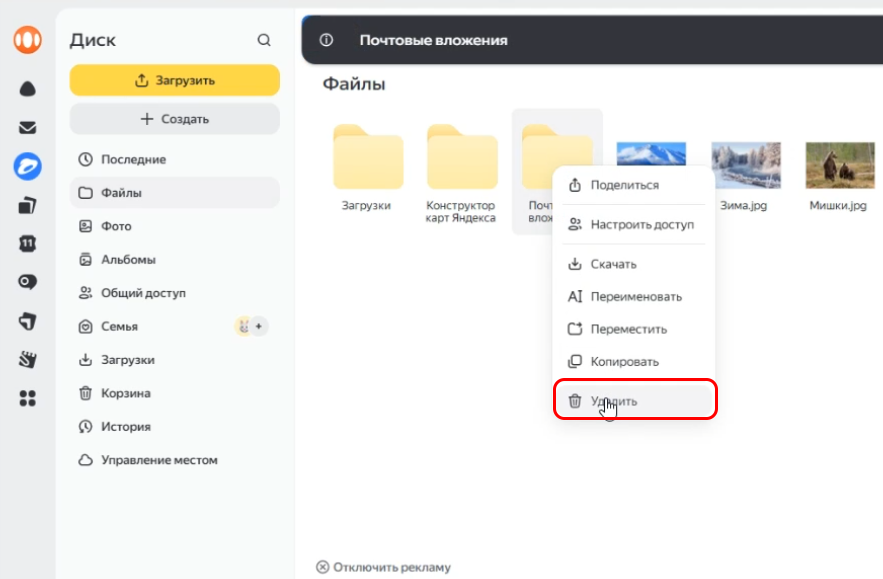The image size is (883, 579).
Task: Open the Создать button menu
Action: pos(175,119)
